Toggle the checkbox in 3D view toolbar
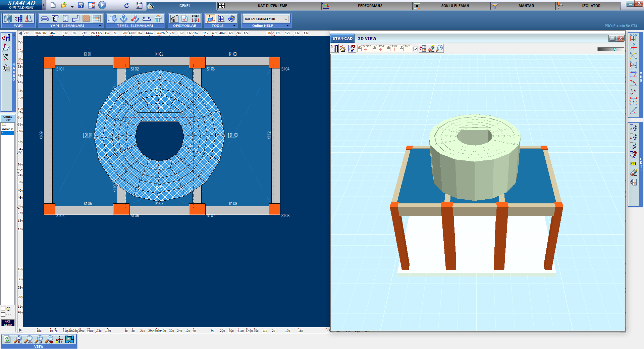The width and height of the screenshot is (644, 349). click(416, 49)
